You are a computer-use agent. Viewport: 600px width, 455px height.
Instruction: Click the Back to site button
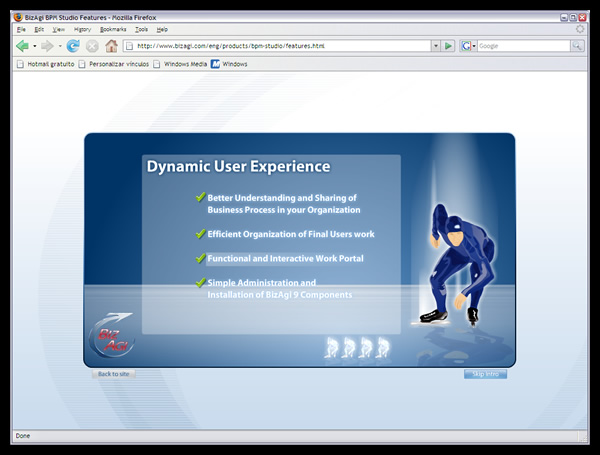click(x=112, y=374)
